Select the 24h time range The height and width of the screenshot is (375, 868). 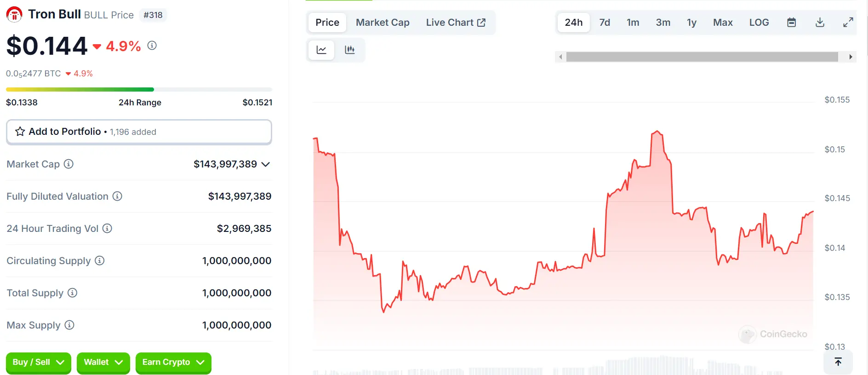pos(574,23)
